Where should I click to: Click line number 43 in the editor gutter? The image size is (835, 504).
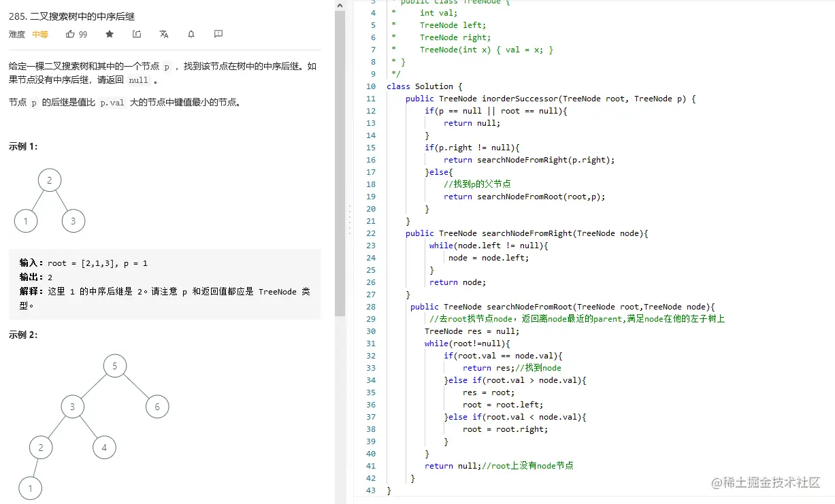(x=370, y=490)
